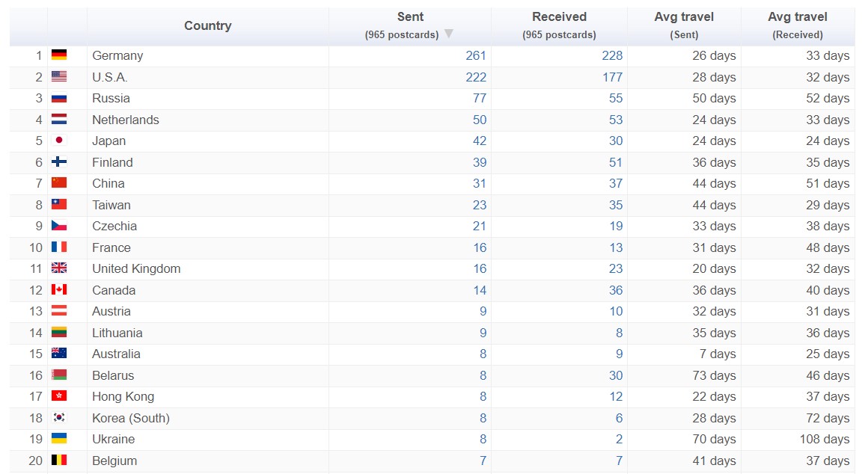Viewport: 868px width, 474px height.
Task: Sort table by Country column header
Action: 207,26
